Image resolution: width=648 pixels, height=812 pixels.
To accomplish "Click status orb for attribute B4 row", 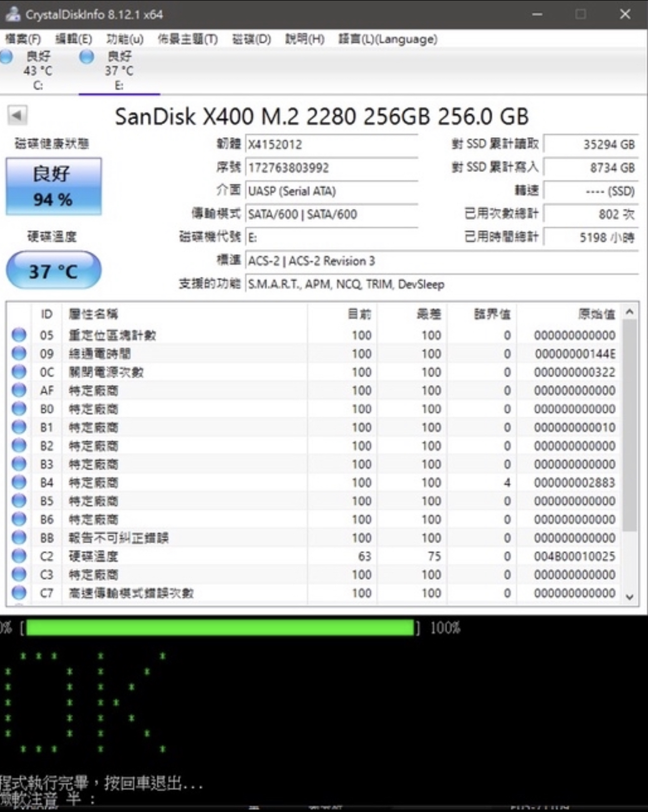I will pyautogui.click(x=19, y=482).
